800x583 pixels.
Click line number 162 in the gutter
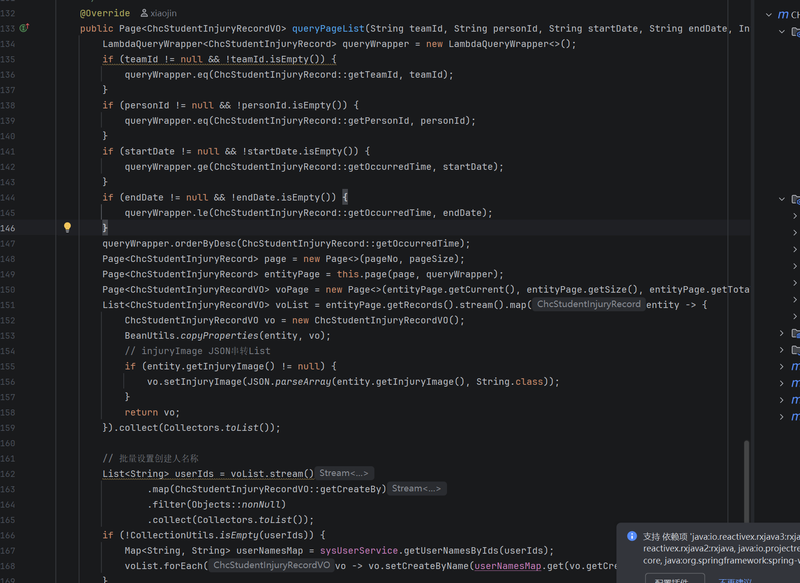point(8,474)
